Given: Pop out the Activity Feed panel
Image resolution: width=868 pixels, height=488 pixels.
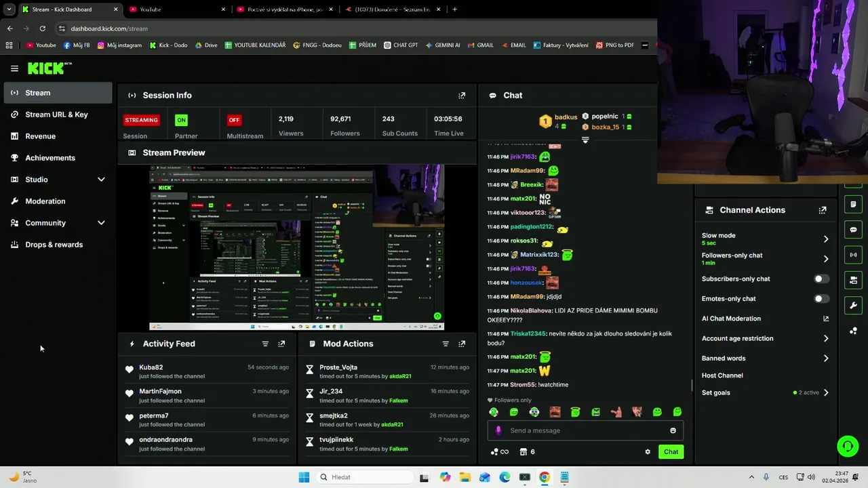Looking at the screenshot, I should tap(281, 344).
